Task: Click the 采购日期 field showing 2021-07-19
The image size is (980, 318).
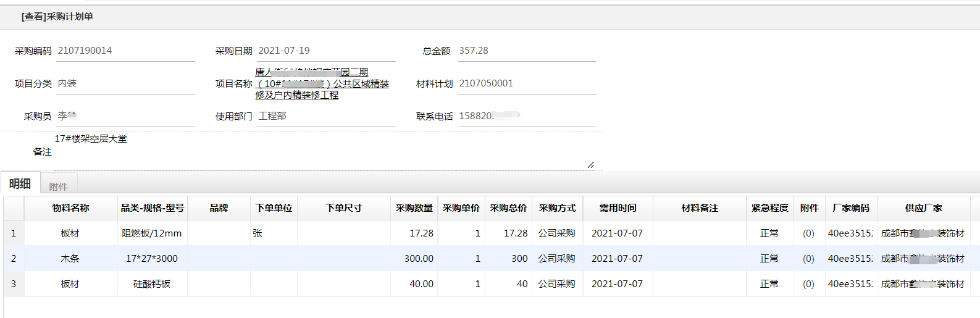Action: coord(325,51)
